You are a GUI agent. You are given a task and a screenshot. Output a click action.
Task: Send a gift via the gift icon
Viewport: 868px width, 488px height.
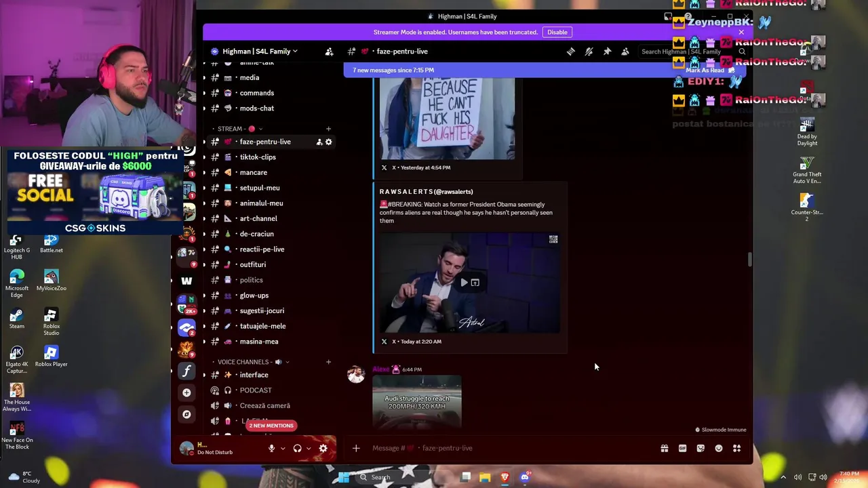(665, 448)
